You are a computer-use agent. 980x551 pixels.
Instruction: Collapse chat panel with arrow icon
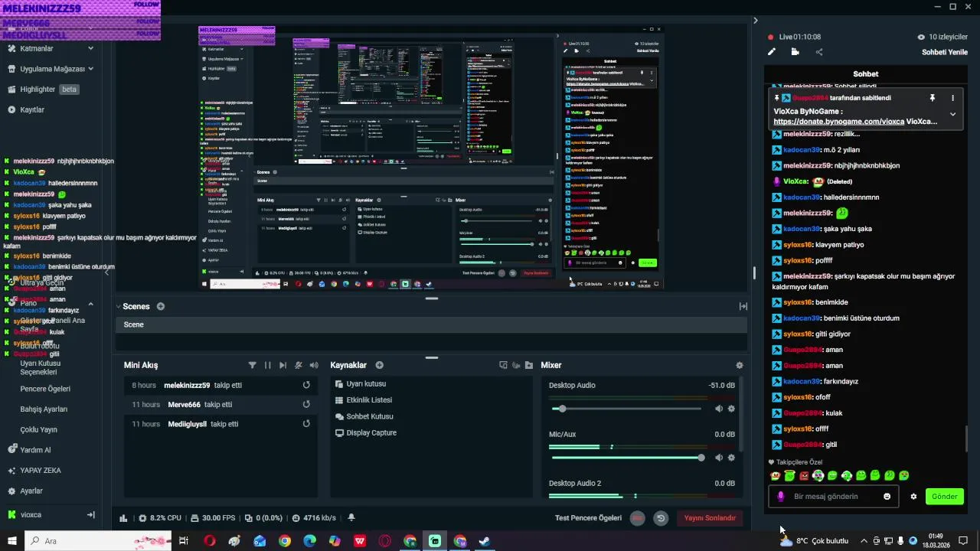[x=755, y=21]
